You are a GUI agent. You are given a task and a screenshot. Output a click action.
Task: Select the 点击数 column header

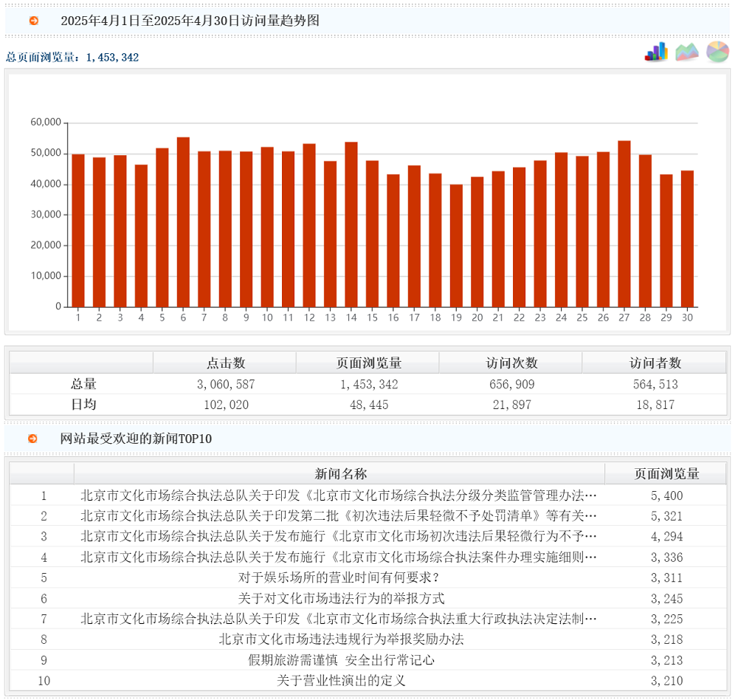click(x=226, y=363)
